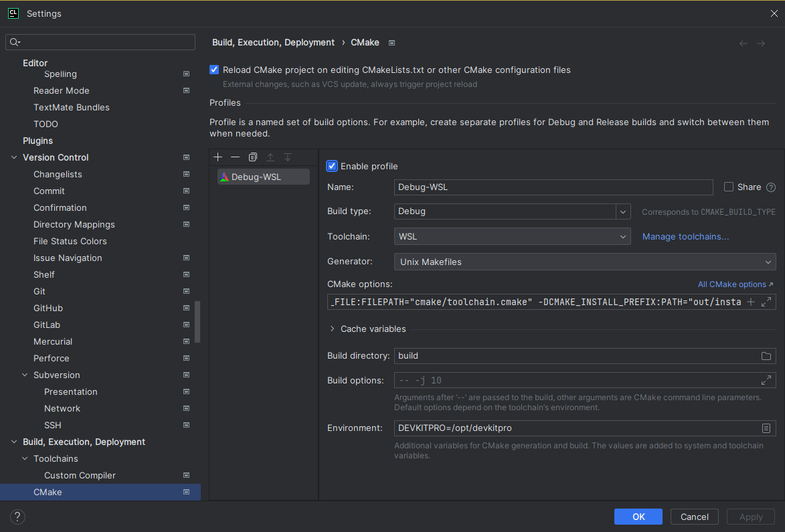Click the project icon next to SSH
785x532 pixels.
click(186, 426)
